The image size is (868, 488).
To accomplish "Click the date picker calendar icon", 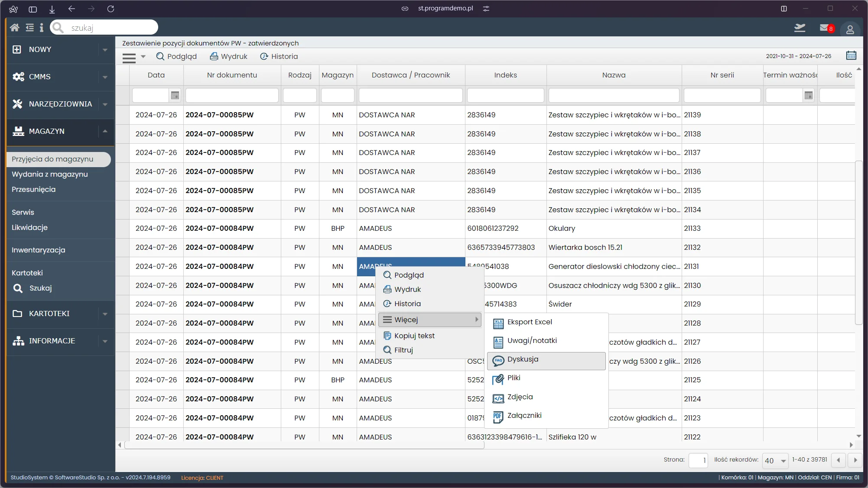I will (850, 55).
